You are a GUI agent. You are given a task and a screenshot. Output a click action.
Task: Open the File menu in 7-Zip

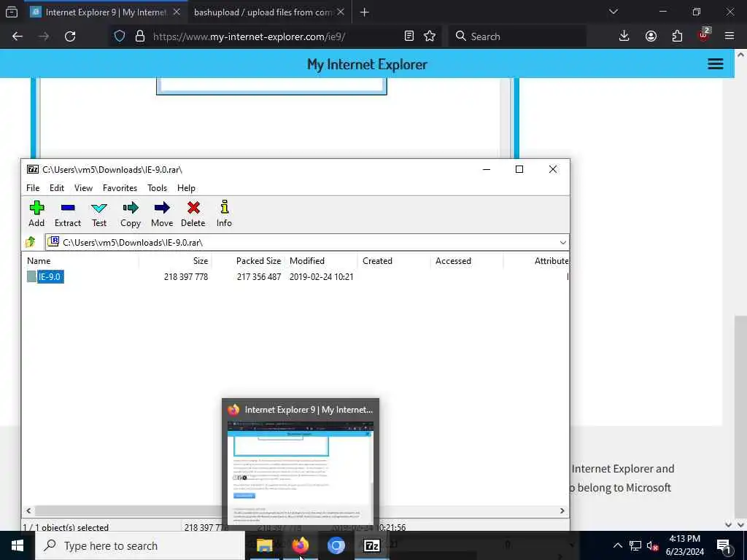pos(33,188)
